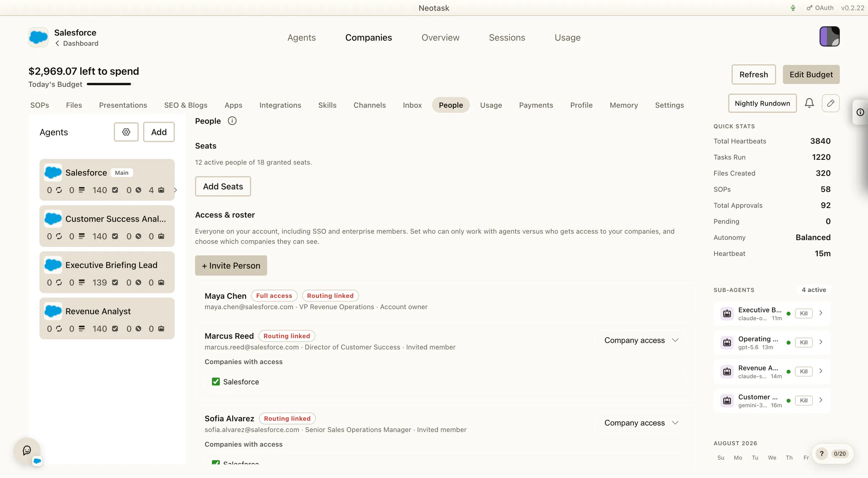Image resolution: width=868 pixels, height=478 pixels.
Task: Click Today's Budget progress bar
Action: tap(110, 84)
